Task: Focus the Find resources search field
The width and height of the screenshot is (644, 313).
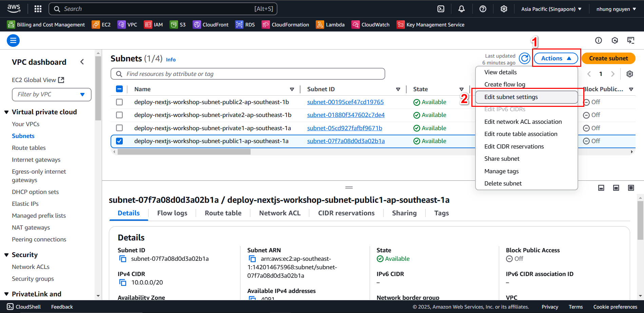Action: click(248, 74)
